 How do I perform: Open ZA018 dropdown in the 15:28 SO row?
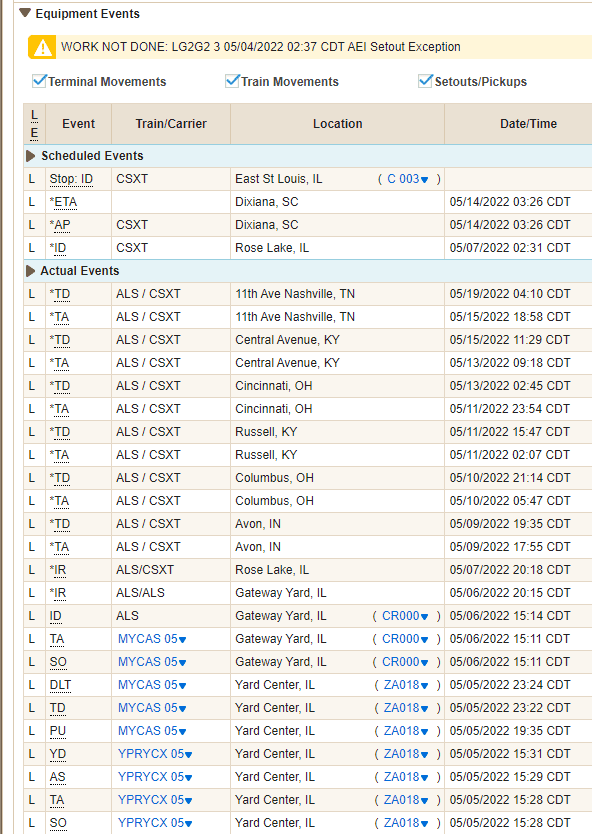point(406,823)
